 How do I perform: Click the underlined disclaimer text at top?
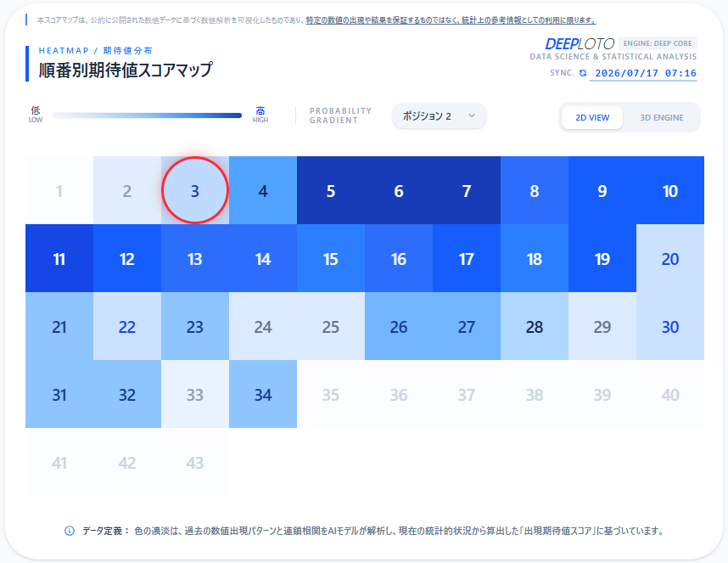(x=451, y=20)
